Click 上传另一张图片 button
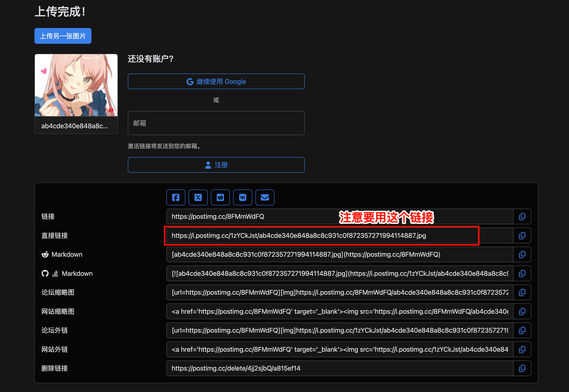This screenshot has width=569, height=392. 63,36
